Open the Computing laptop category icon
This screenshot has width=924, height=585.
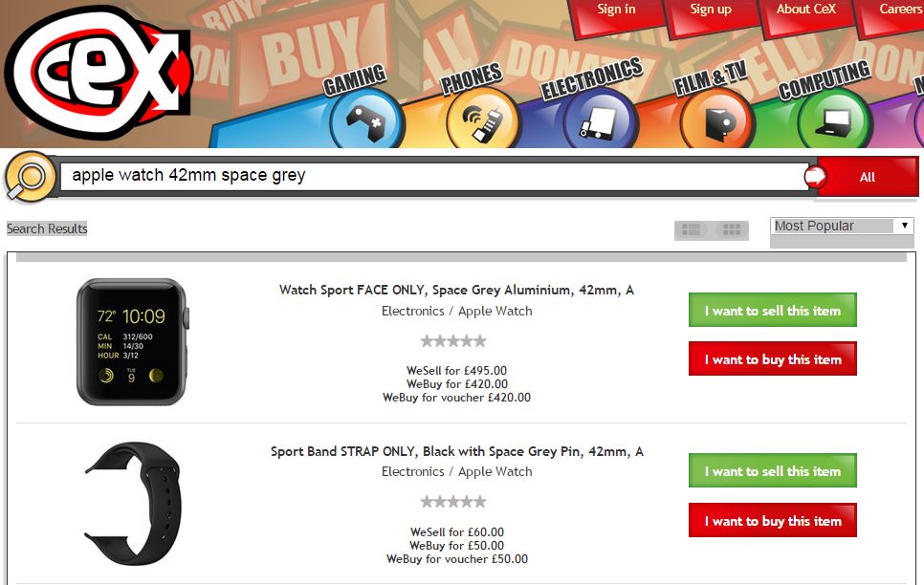click(834, 120)
